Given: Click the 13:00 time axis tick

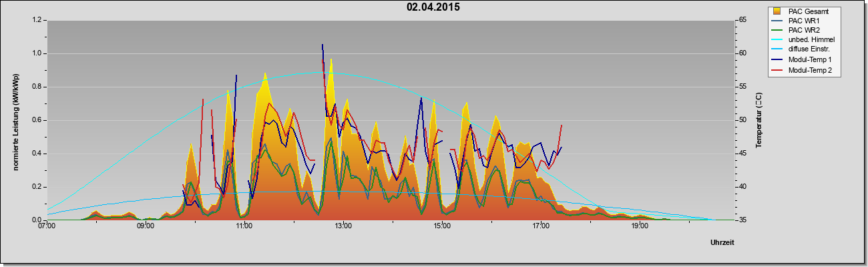Looking at the screenshot, I should click(343, 226).
